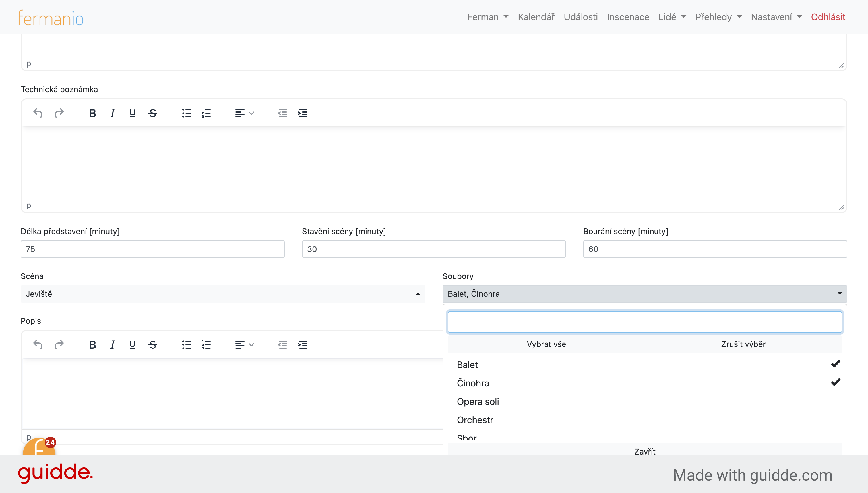Focus the Soubory search field

[645, 322]
